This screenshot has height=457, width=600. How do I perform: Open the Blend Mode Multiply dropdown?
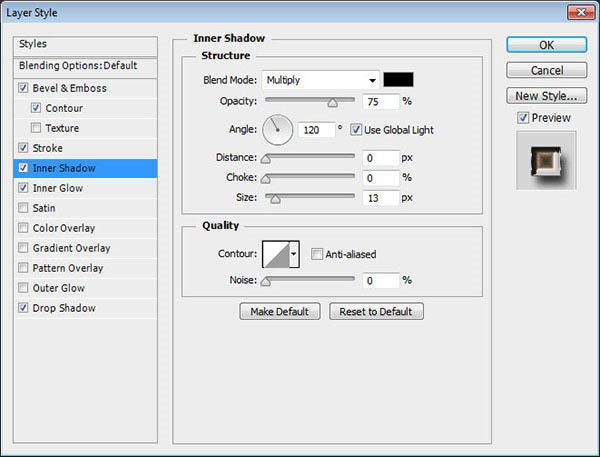click(321, 80)
